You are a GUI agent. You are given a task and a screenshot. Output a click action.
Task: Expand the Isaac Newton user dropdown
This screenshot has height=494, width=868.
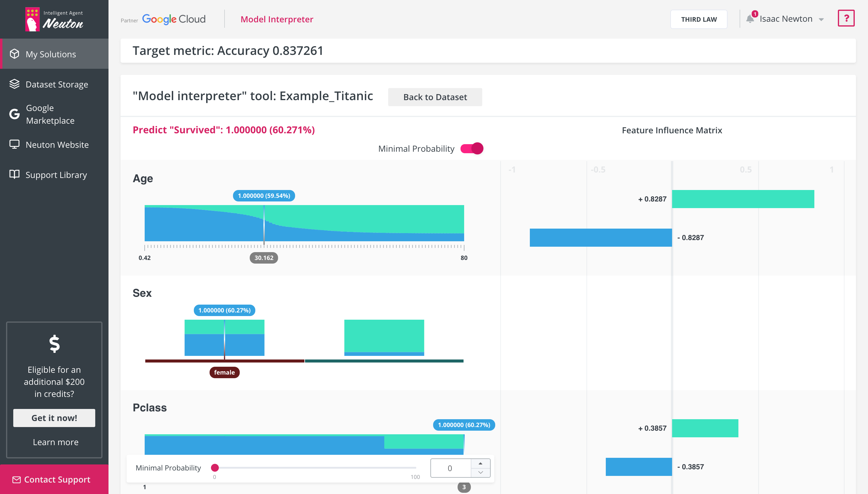click(821, 20)
